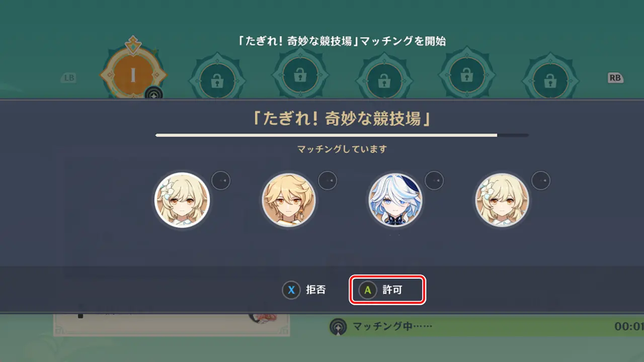Click ready status badge beside fourth avatar
Image resolution: width=644 pixels, height=362 pixels.
pos(541,180)
